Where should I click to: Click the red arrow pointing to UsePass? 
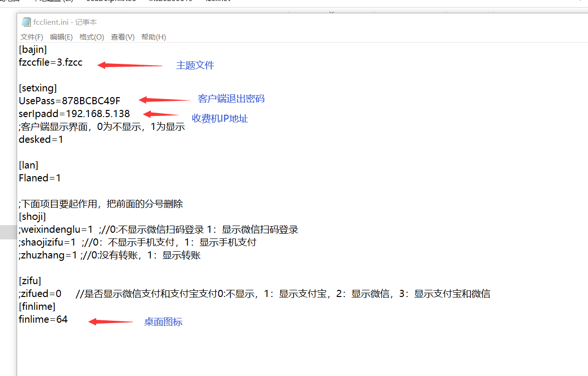tap(164, 99)
